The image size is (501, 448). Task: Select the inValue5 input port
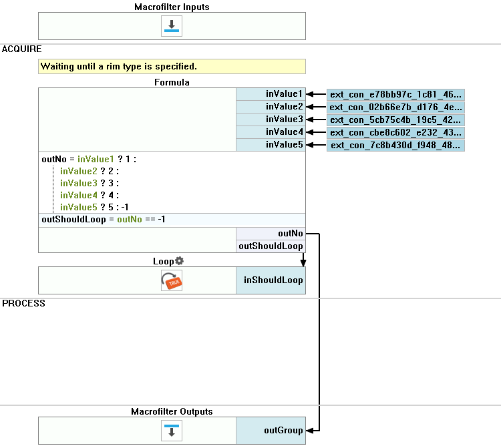point(271,145)
